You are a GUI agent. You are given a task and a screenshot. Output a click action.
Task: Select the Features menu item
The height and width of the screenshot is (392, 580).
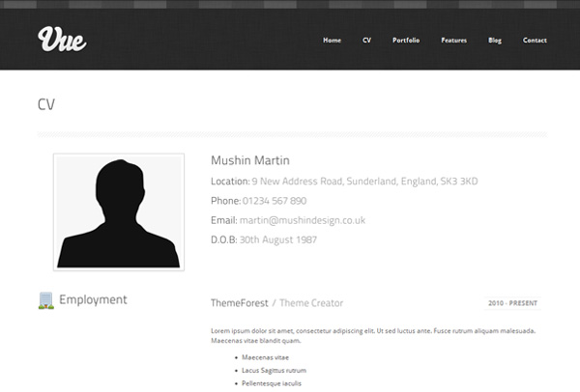point(454,41)
